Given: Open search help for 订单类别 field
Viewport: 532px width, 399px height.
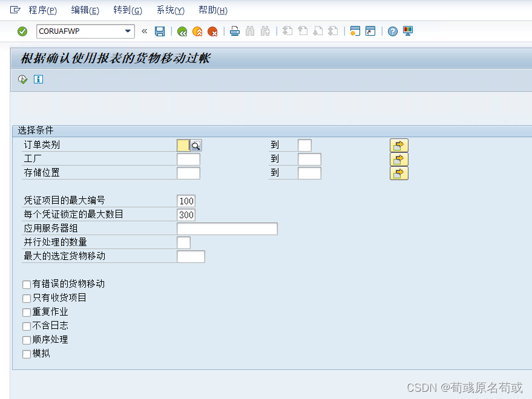Looking at the screenshot, I should click(x=196, y=145).
